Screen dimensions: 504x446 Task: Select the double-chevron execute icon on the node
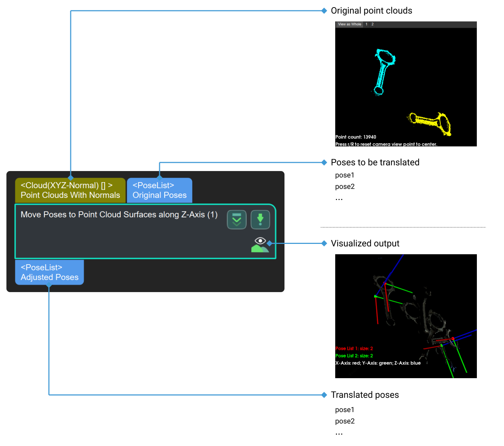[236, 219]
